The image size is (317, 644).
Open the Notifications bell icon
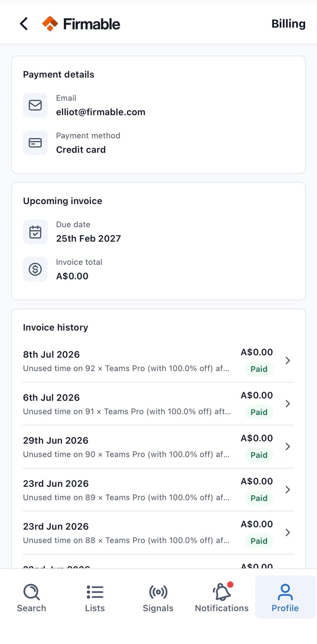point(222,591)
